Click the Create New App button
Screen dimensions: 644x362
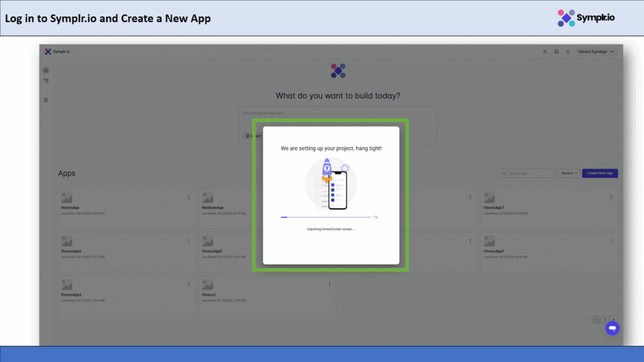coord(599,173)
